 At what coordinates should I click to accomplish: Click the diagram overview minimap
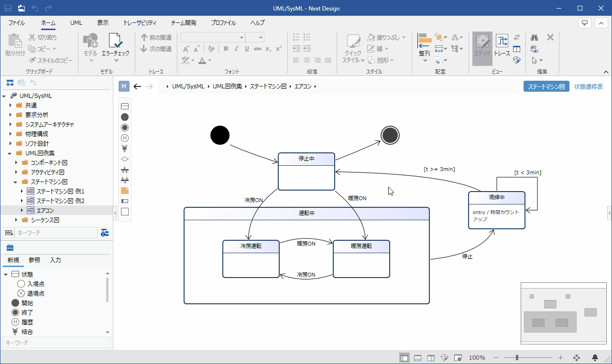click(x=564, y=313)
